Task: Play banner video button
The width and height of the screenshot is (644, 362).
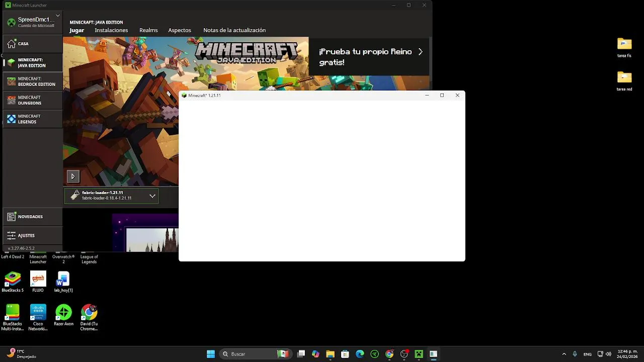Action: pos(73,176)
